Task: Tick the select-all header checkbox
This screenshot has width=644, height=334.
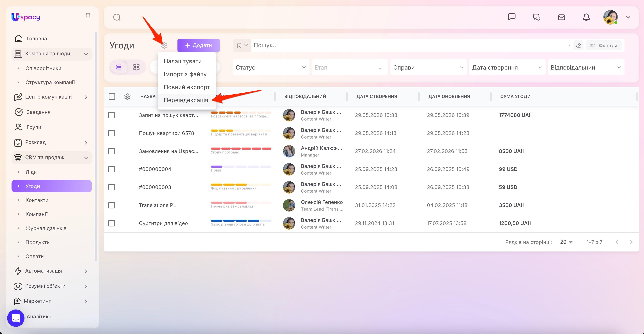Action: 112,96
